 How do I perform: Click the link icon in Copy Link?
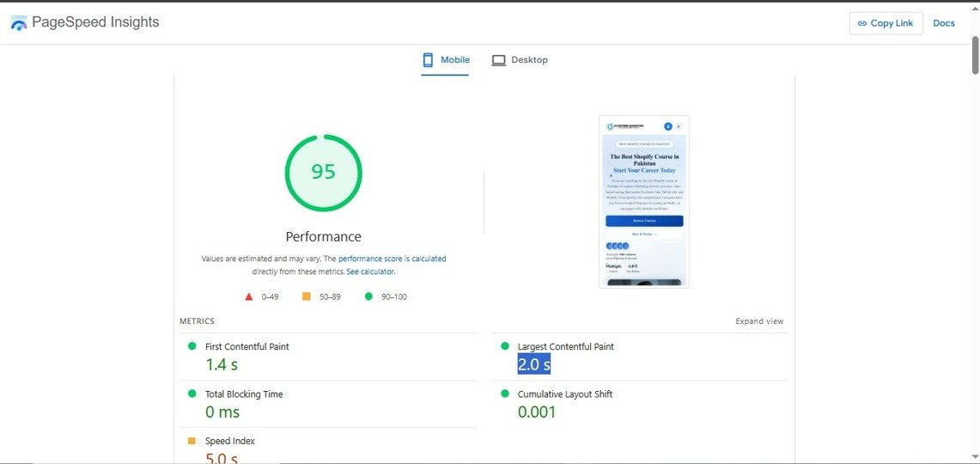pyautogui.click(x=862, y=23)
